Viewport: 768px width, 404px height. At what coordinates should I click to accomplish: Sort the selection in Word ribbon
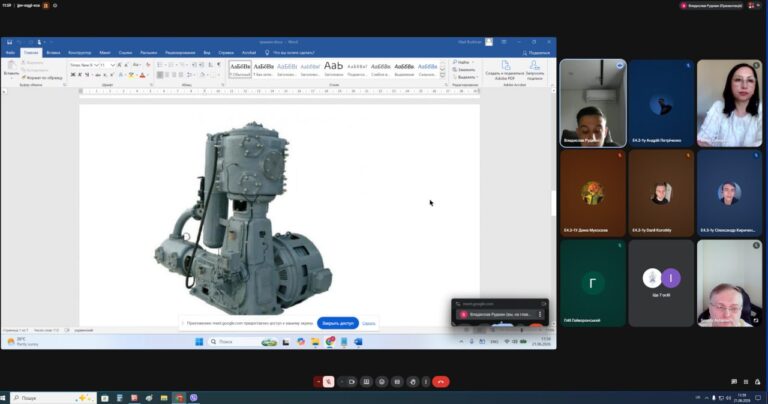[x=211, y=65]
